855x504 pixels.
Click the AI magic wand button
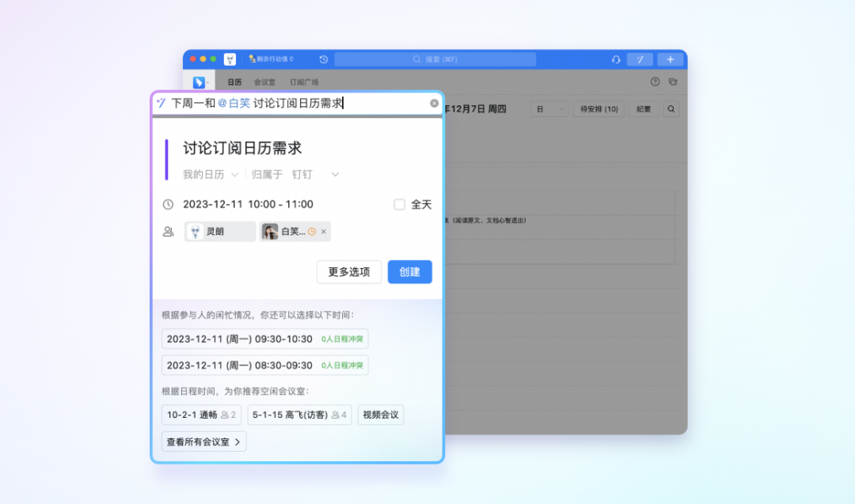(640, 59)
